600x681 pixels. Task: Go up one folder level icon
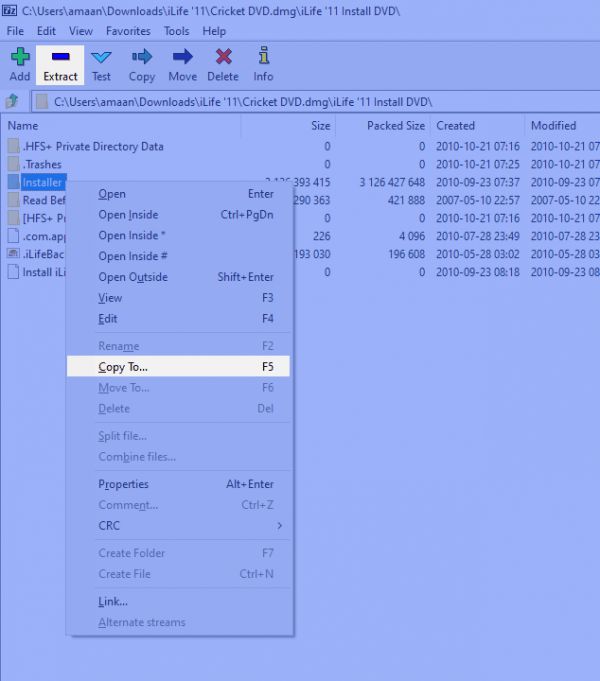(x=13, y=101)
